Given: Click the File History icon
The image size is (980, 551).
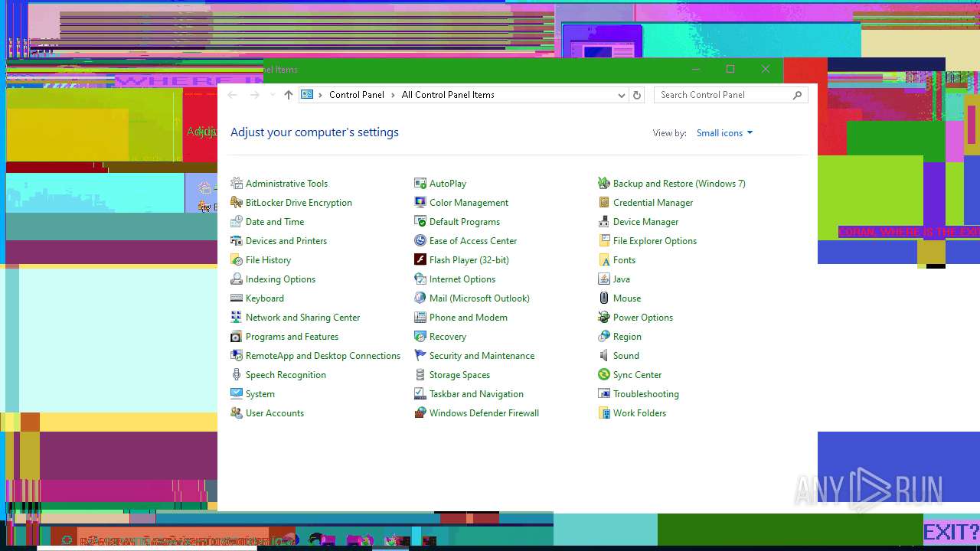Looking at the screenshot, I should coord(237,260).
